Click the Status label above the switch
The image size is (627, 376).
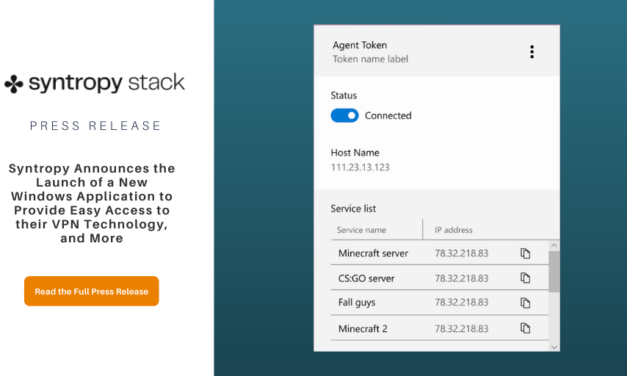pyautogui.click(x=343, y=96)
